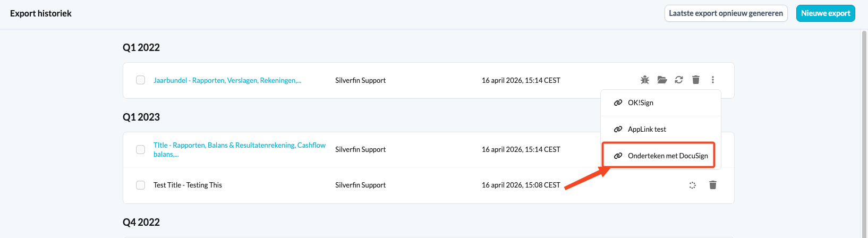Tick the checkbox for Jaarbundel export
This screenshot has width=868, height=238.
click(140, 80)
